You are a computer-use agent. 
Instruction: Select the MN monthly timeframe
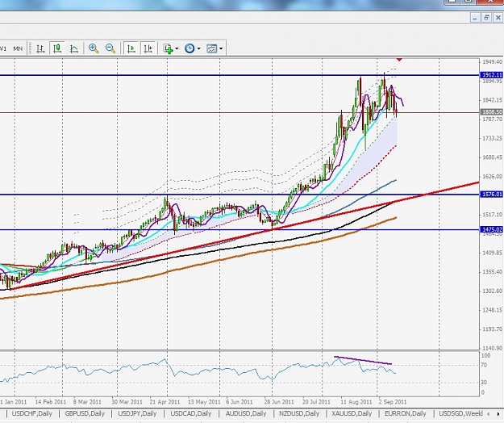[18, 48]
